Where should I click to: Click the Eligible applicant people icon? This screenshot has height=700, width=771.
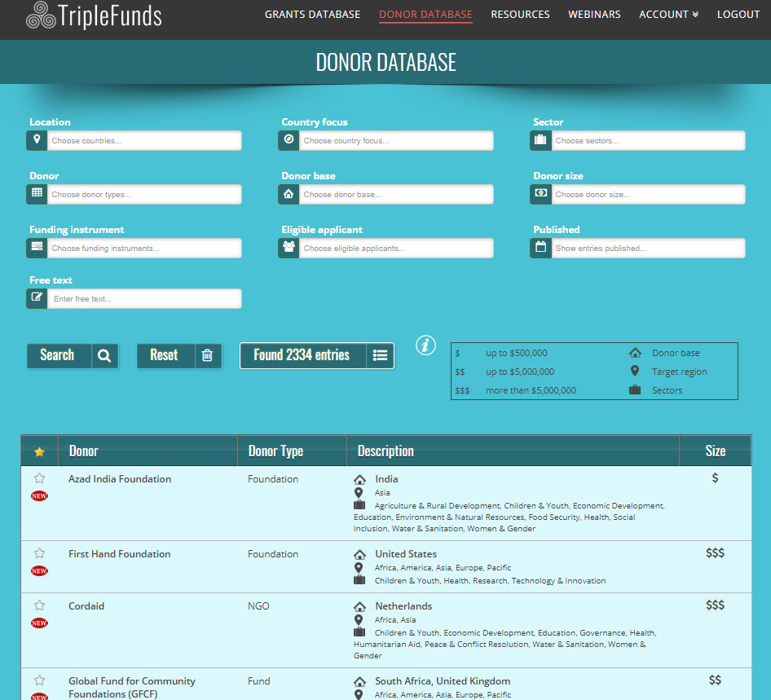point(289,248)
